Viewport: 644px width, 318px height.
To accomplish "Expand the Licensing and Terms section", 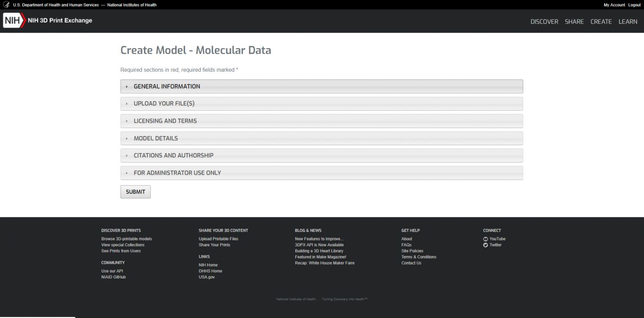I will tap(165, 121).
